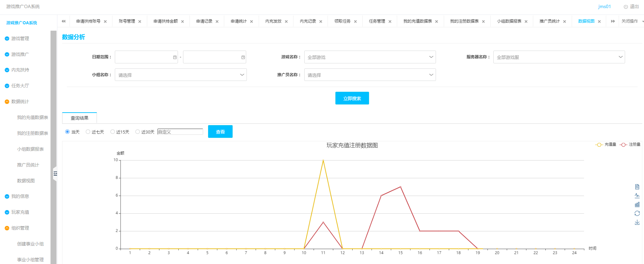Switch chart to bar graph icon
The height and width of the screenshot is (264, 644).
coord(637,204)
